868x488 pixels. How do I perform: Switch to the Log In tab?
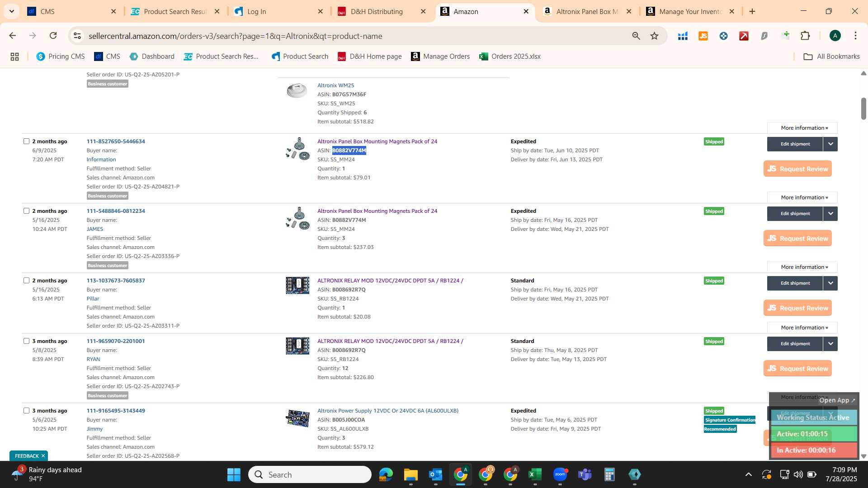click(278, 11)
